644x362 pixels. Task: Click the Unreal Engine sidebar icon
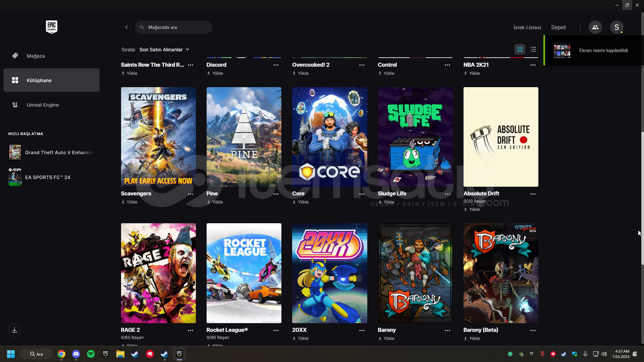point(15,105)
